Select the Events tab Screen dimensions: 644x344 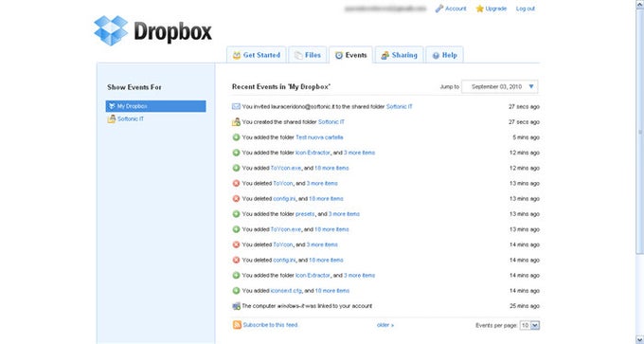click(350, 55)
